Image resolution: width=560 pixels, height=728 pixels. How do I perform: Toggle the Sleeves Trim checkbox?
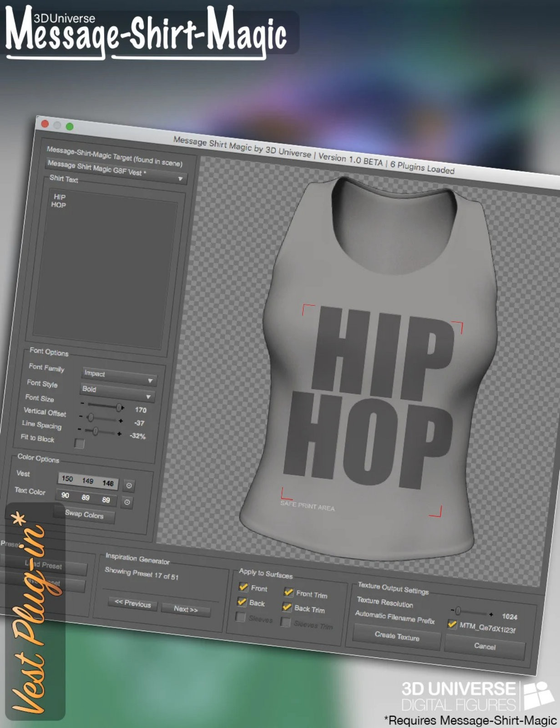(x=285, y=622)
